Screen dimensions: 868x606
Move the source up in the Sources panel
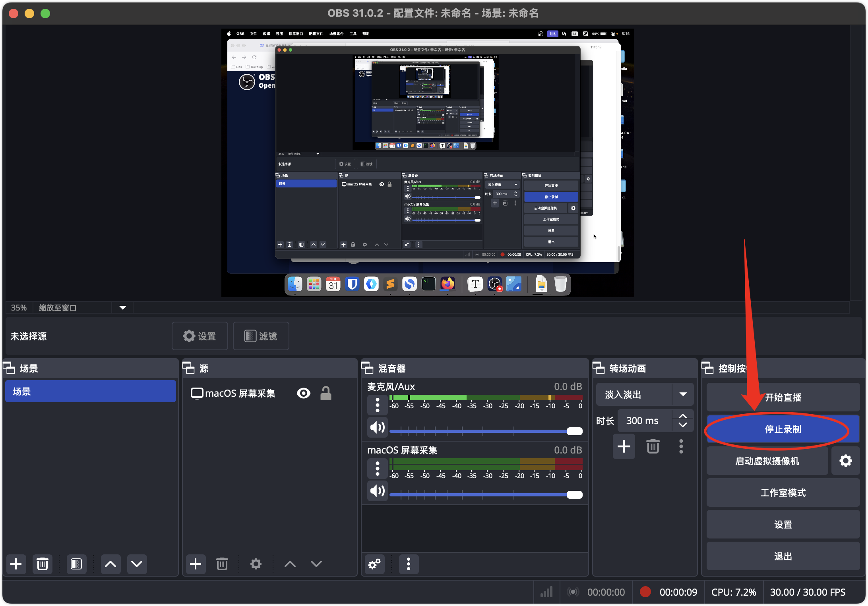pyautogui.click(x=290, y=564)
